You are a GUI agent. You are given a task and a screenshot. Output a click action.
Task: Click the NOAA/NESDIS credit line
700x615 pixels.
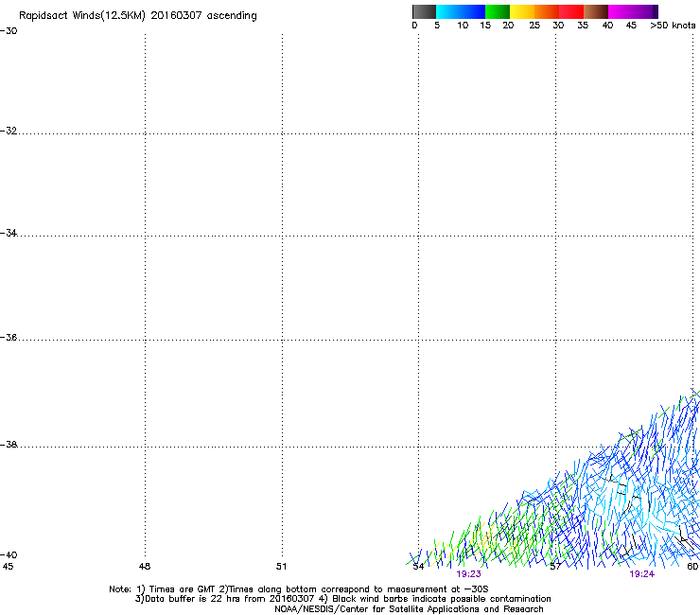tap(409, 609)
